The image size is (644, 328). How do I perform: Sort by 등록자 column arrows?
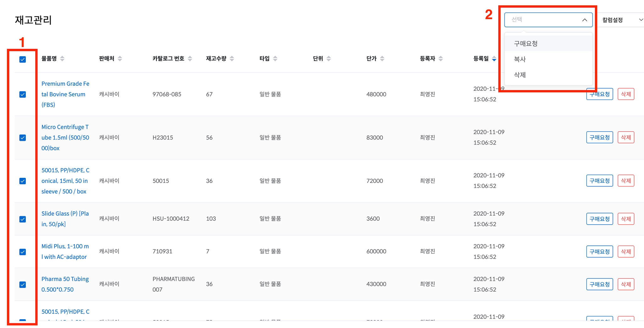click(441, 58)
